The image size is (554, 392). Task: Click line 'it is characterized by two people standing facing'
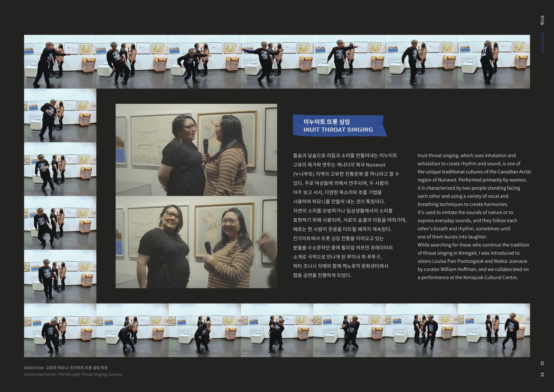[x=469, y=188]
